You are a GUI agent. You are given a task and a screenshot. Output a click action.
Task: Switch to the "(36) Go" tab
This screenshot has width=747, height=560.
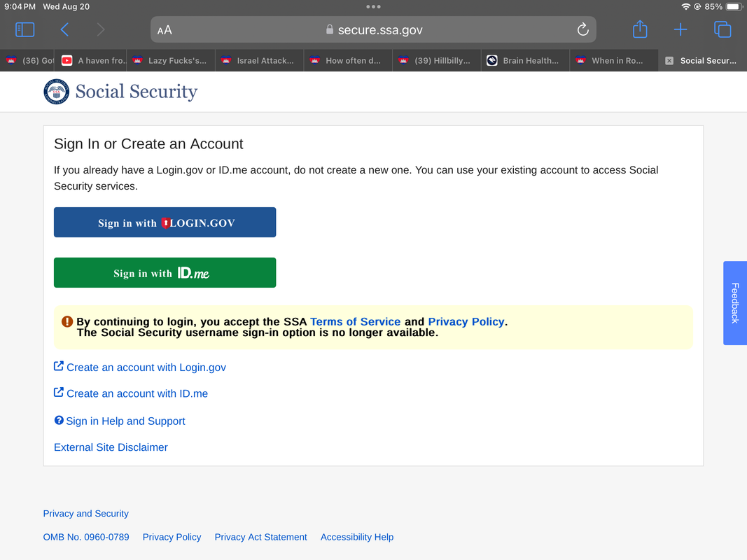[x=27, y=60]
